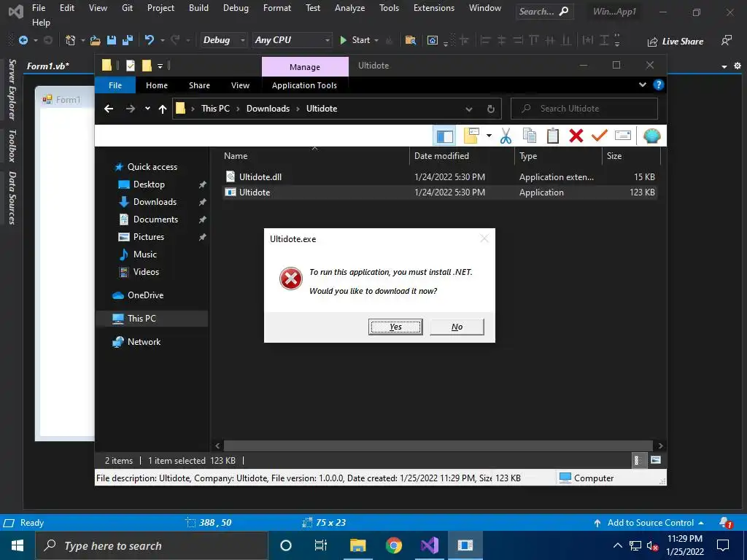Open Any CPU platform dropdown
Screen dimensions: 747x560
pos(292,40)
